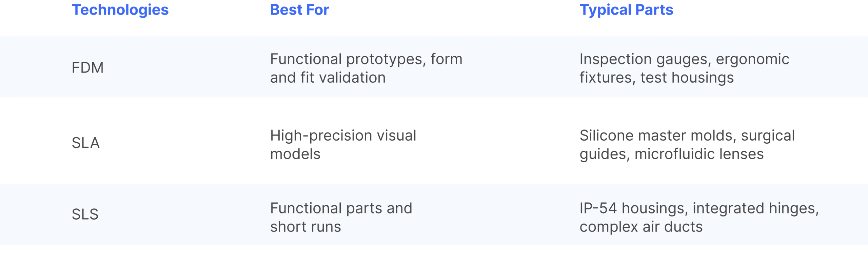
Task: Select the SLA technology cell
Action: (x=85, y=143)
